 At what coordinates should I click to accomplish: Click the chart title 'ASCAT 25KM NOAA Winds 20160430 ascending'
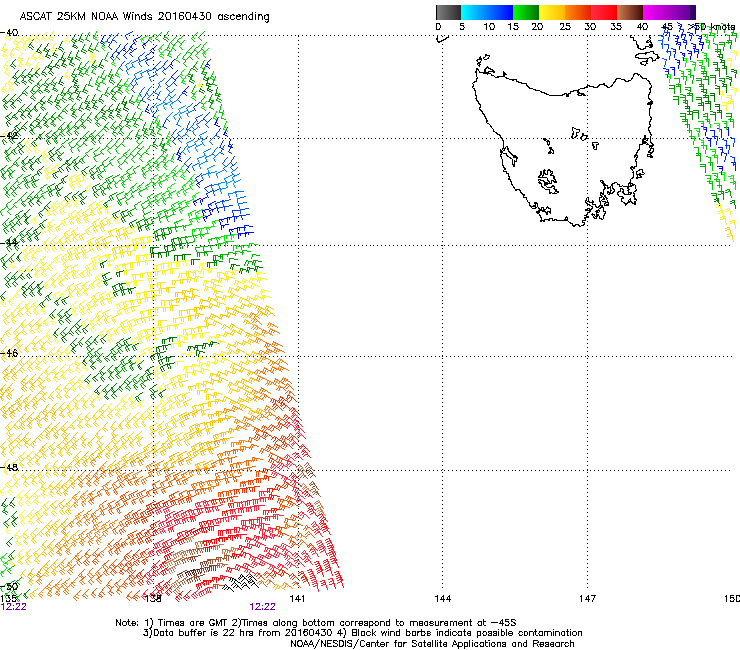tap(144, 17)
